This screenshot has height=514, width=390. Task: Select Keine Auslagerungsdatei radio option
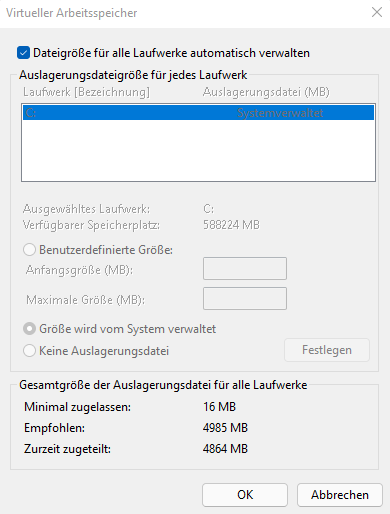coord(29,351)
